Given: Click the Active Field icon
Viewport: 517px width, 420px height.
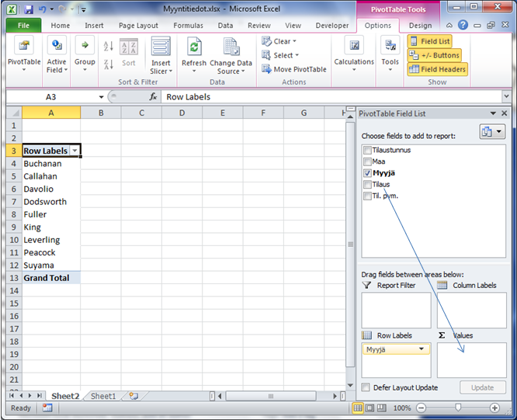Looking at the screenshot, I should [57, 47].
